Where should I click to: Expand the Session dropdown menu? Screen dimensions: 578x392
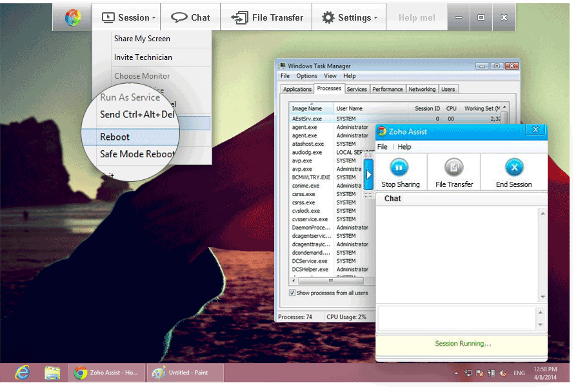click(x=128, y=17)
